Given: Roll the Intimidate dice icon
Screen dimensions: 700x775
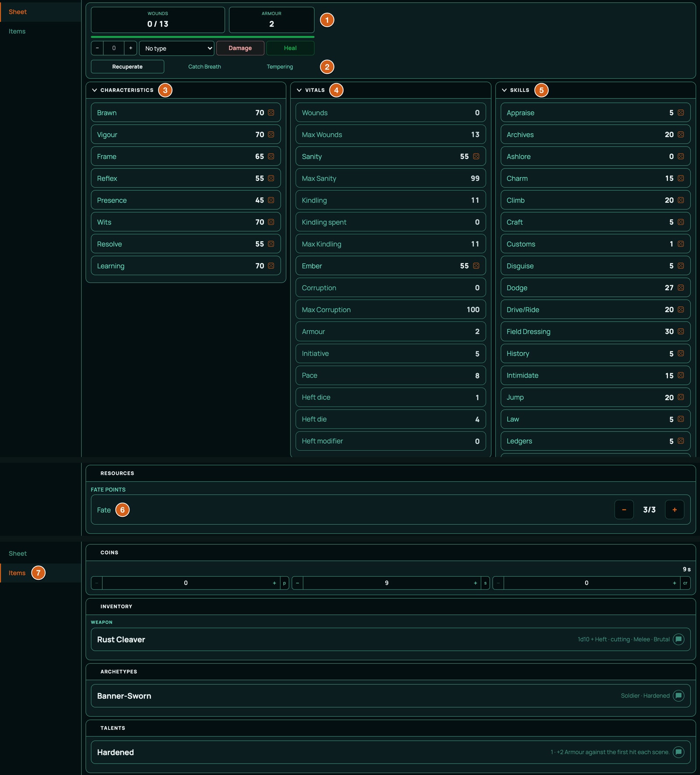Looking at the screenshot, I should [681, 375].
